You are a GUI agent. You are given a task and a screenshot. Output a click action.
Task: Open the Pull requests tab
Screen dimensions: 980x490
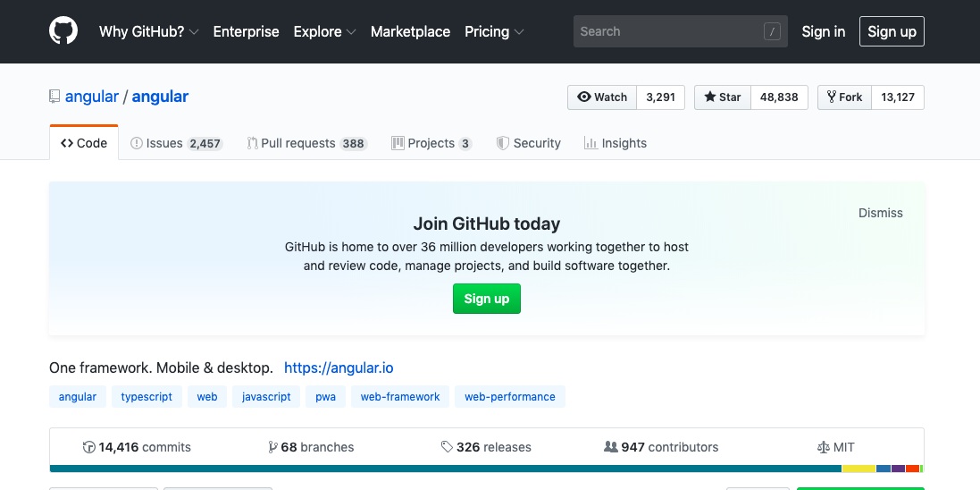(x=307, y=143)
